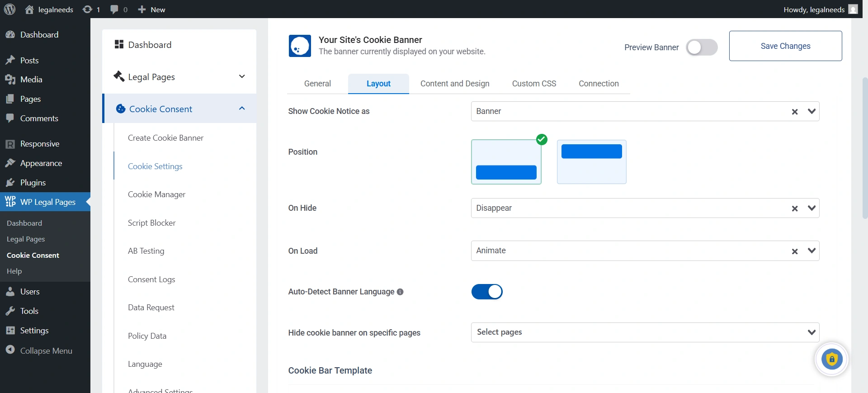
Task: Select the top banner position option
Action: tap(591, 162)
